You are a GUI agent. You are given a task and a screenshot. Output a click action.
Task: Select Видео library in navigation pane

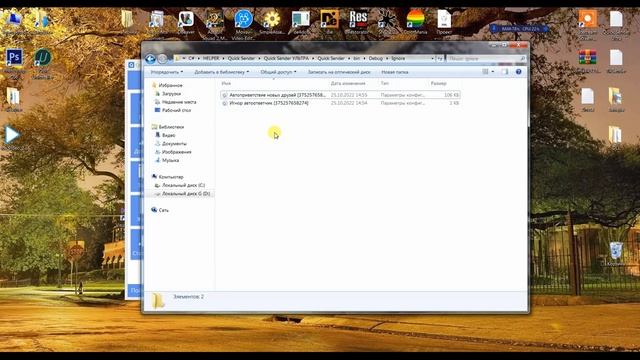click(168, 135)
